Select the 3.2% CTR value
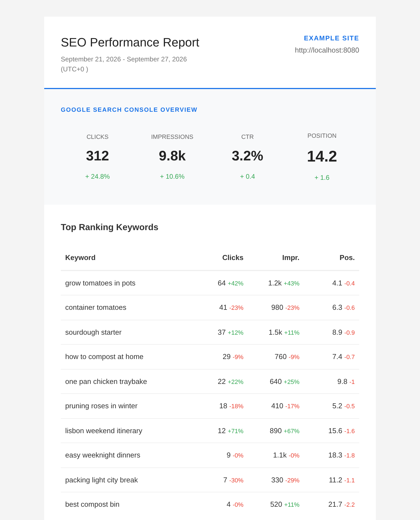Image resolution: width=420 pixels, height=520 pixels. pos(247,156)
